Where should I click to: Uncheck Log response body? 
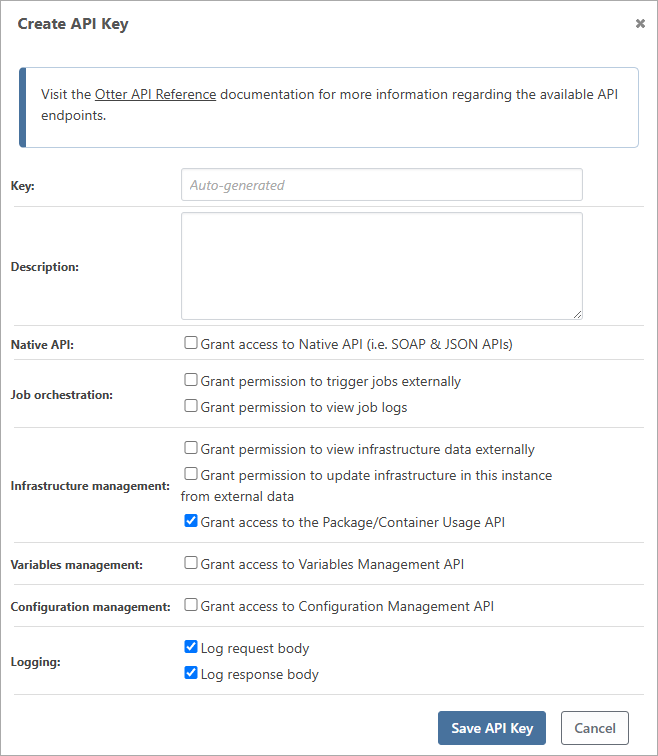(191, 673)
